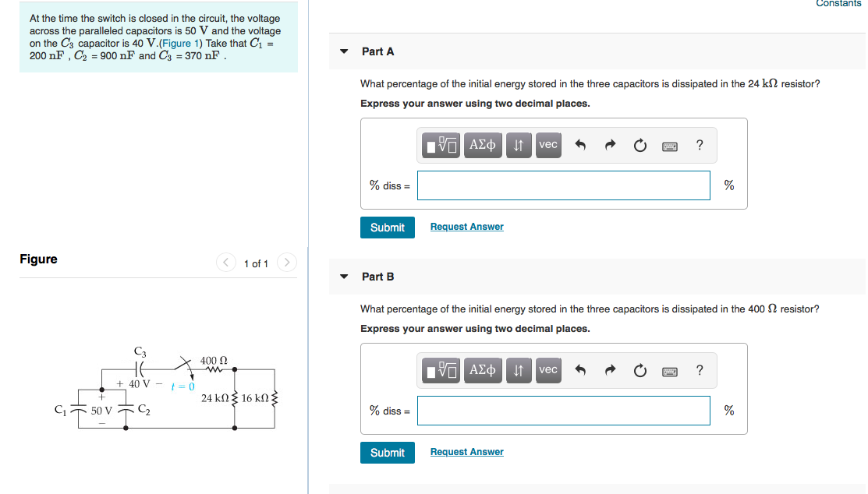The image size is (868, 494).
Task: Select the vec notation icon in Part A
Action: (x=547, y=145)
